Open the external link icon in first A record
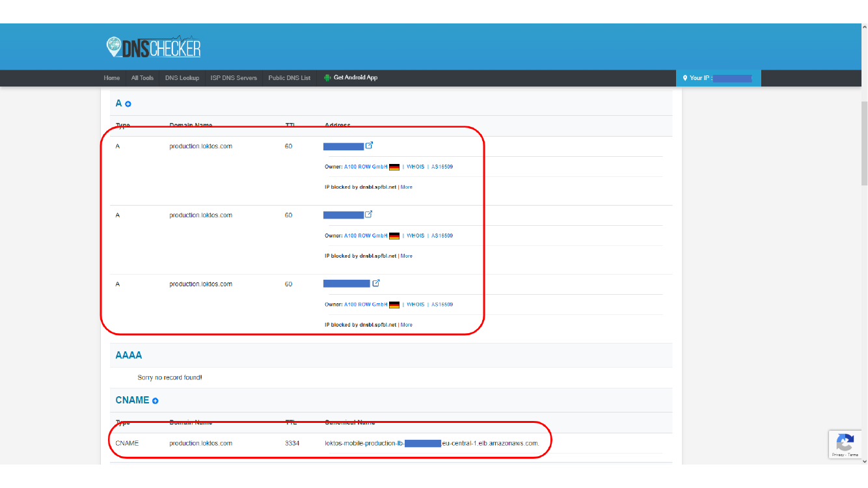Screen dimensions: 868x488 (370, 146)
